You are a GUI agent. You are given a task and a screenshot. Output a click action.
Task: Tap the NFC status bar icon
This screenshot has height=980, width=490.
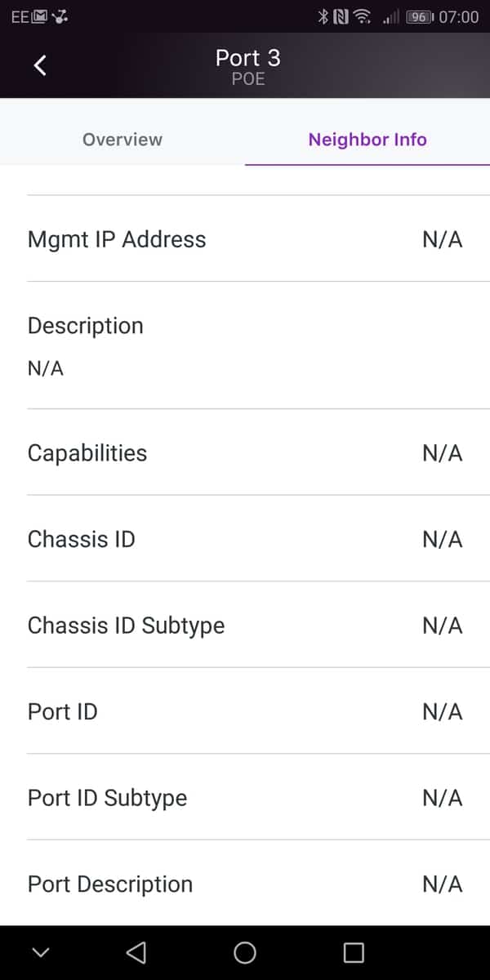pyautogui.click(x=341, y=16)
